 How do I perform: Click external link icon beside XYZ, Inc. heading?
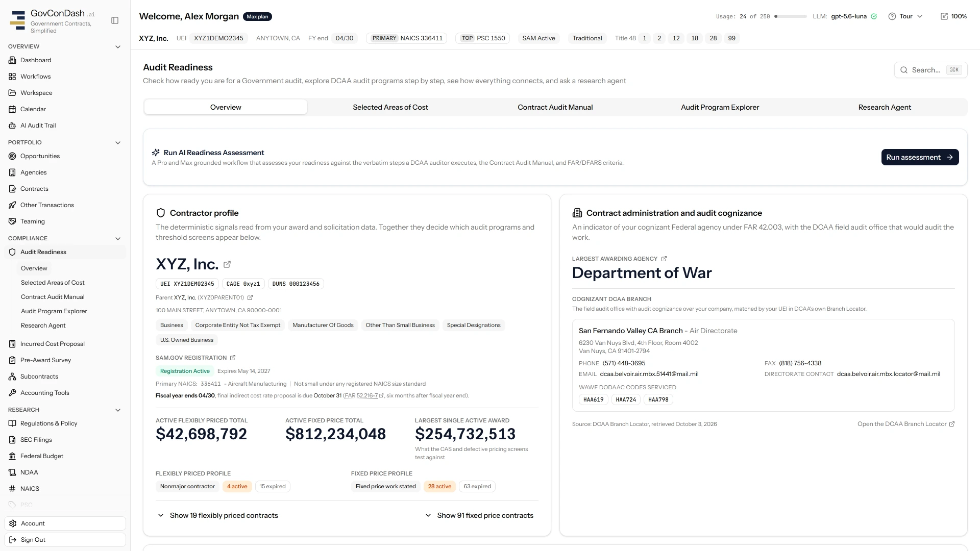coord(227,264)
